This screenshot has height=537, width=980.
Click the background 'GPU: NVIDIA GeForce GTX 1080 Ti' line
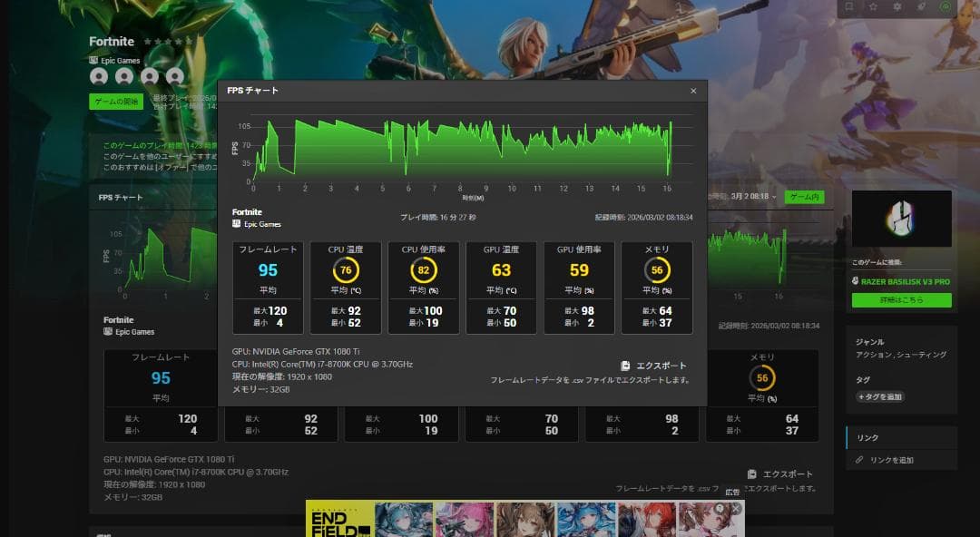(169, 460)
